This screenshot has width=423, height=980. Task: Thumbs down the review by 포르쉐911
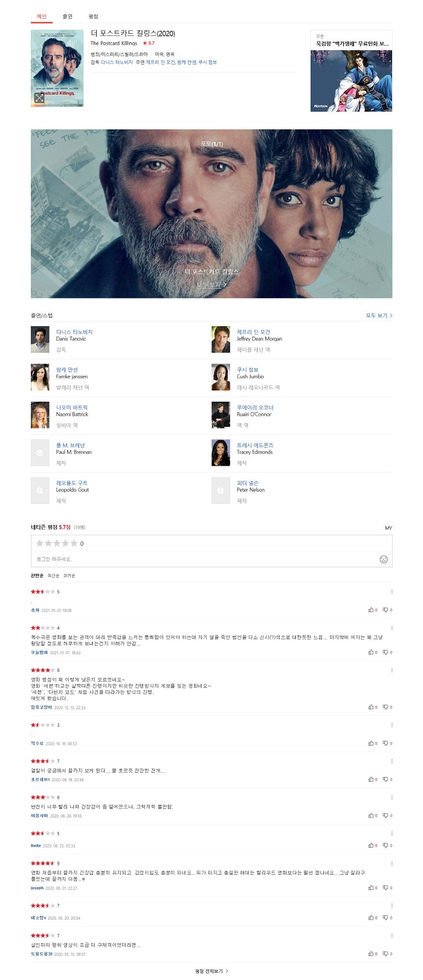(387, 779)
